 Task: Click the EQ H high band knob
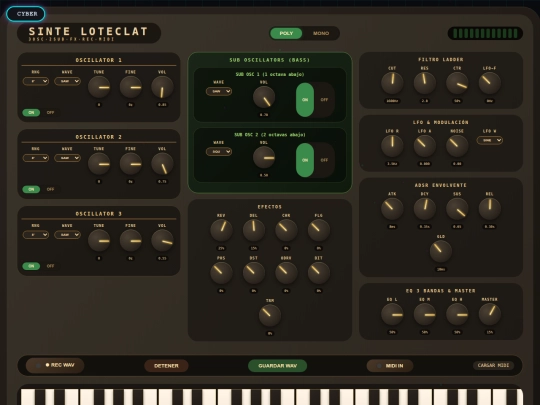coord(457,314)
